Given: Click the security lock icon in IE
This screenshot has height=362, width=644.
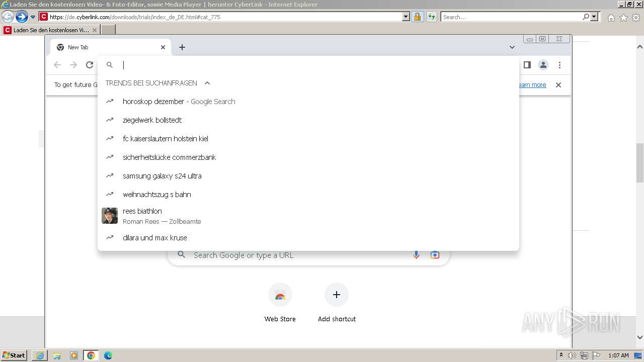Looking at the screenshot, I should point(417,17).
